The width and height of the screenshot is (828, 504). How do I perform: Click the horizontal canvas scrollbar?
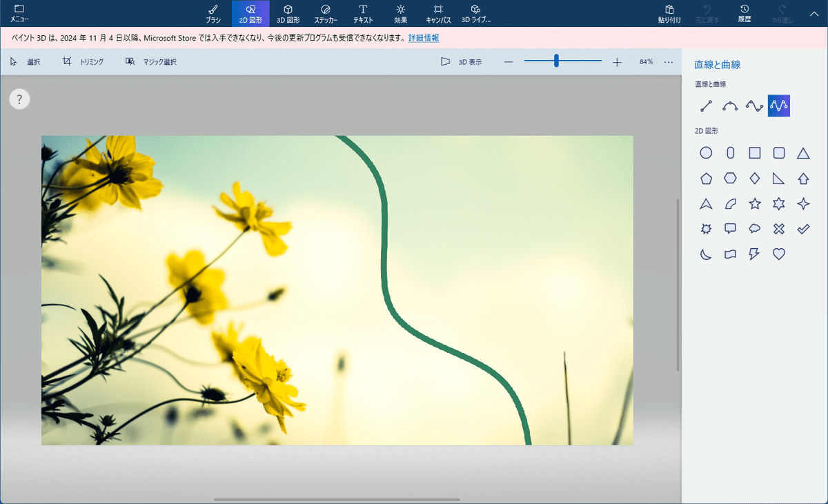tap(337, 499)
